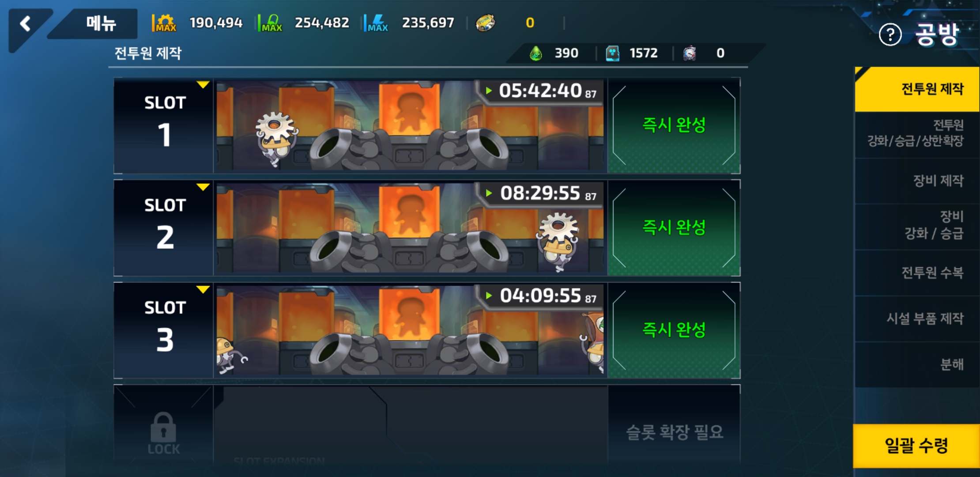Expand the yellow arrow on Slot 2

[203, 187]
